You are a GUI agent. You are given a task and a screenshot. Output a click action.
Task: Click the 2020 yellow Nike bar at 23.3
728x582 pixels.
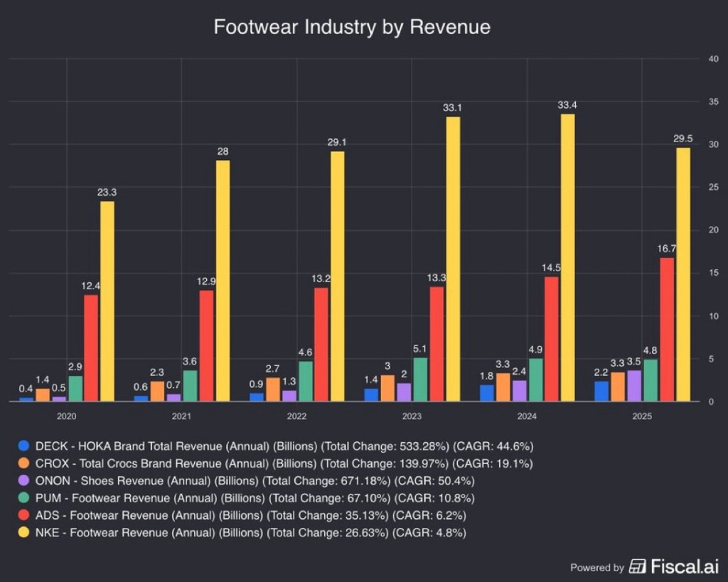click(x=107, y=301)
